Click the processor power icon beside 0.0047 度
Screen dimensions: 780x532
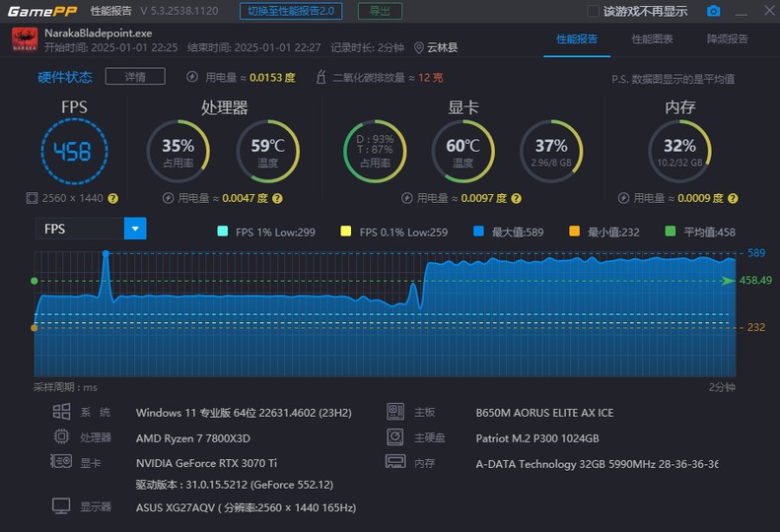(169, 198)
